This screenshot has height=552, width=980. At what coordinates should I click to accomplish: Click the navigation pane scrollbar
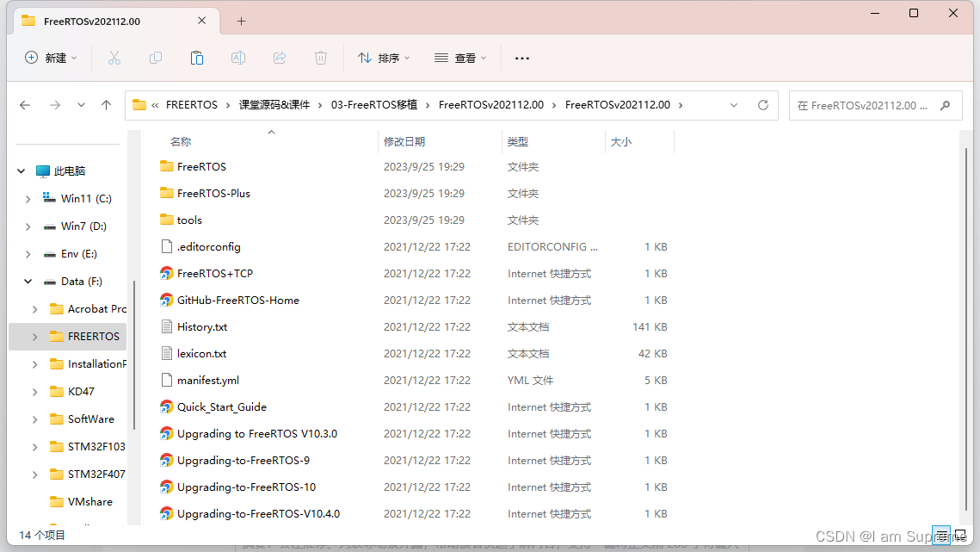(x=134, y=355)
